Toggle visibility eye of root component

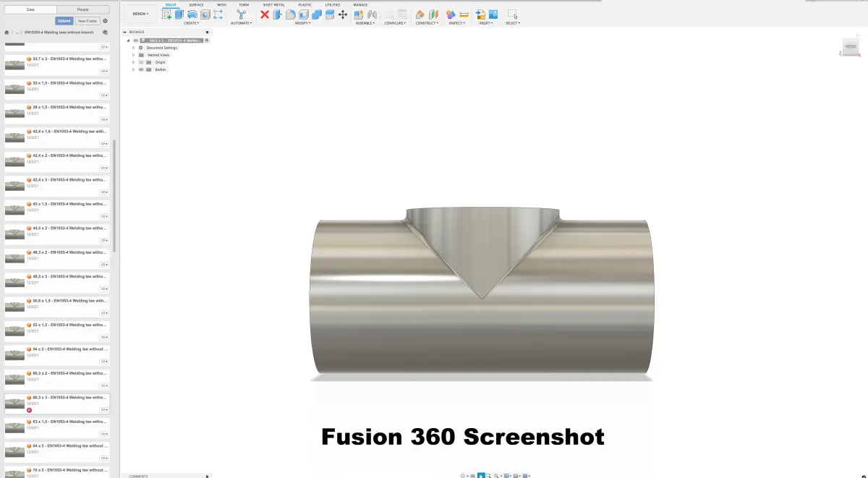click(135, 40)
